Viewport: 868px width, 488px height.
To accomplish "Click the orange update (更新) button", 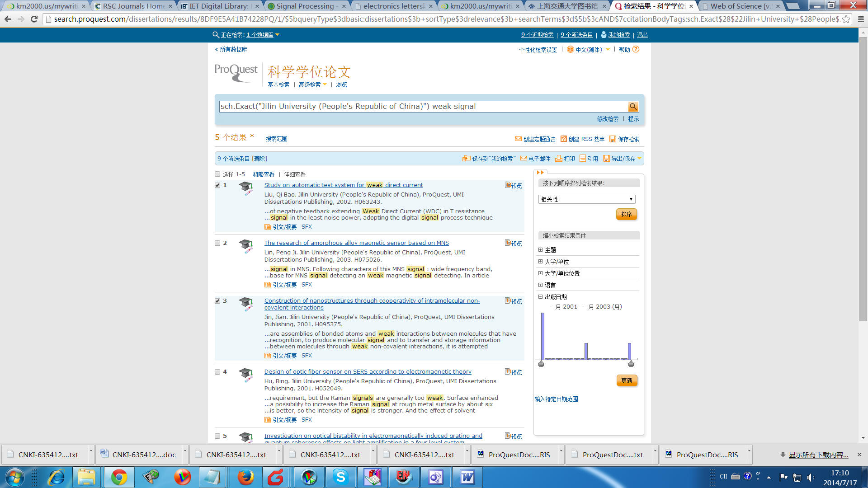I will coord(627,380).
